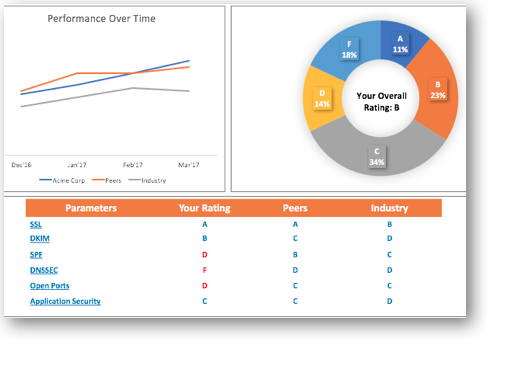Open the Open Ports link
Image resolution: width=513 pixels, height=367 pixels.
click(50, 286)
